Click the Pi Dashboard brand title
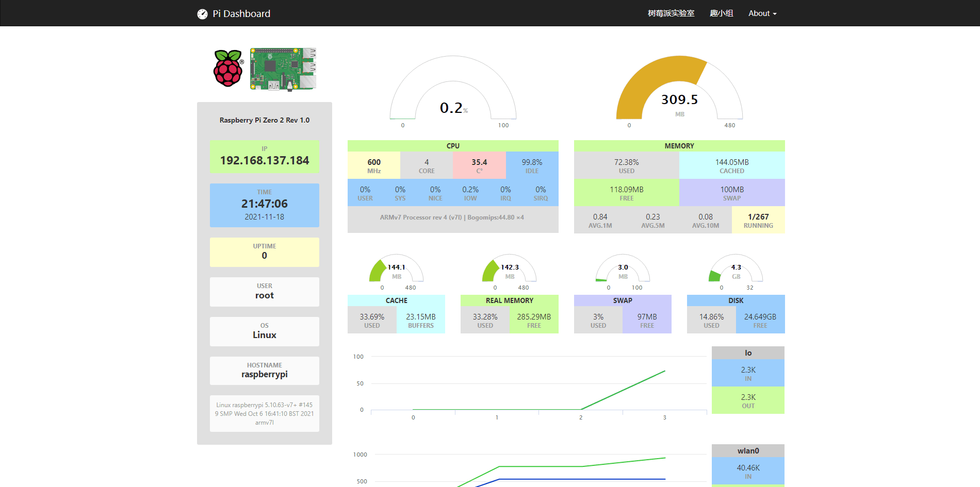Screen dimensions: 980x487 pos(241,14)
